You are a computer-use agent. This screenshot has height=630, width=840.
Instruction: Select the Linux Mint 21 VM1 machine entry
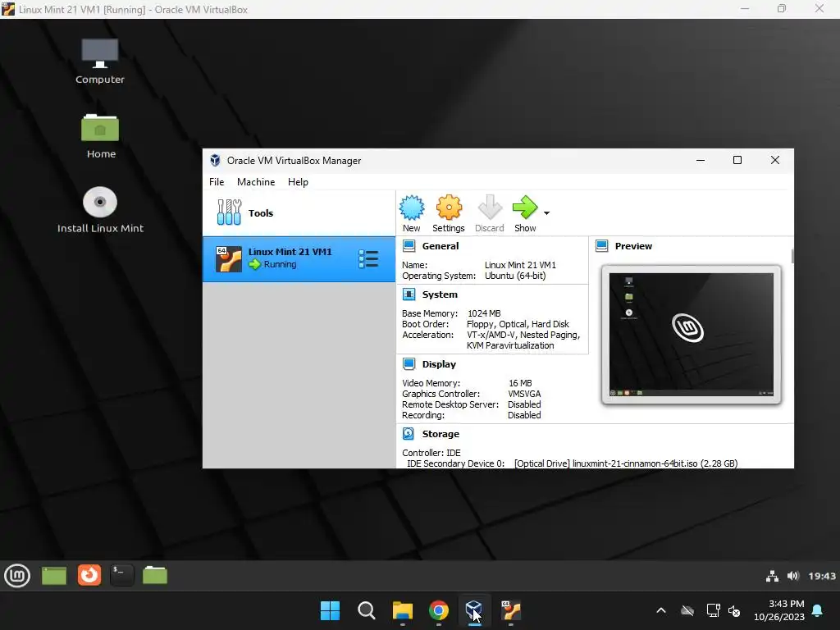tap(299, 258)
